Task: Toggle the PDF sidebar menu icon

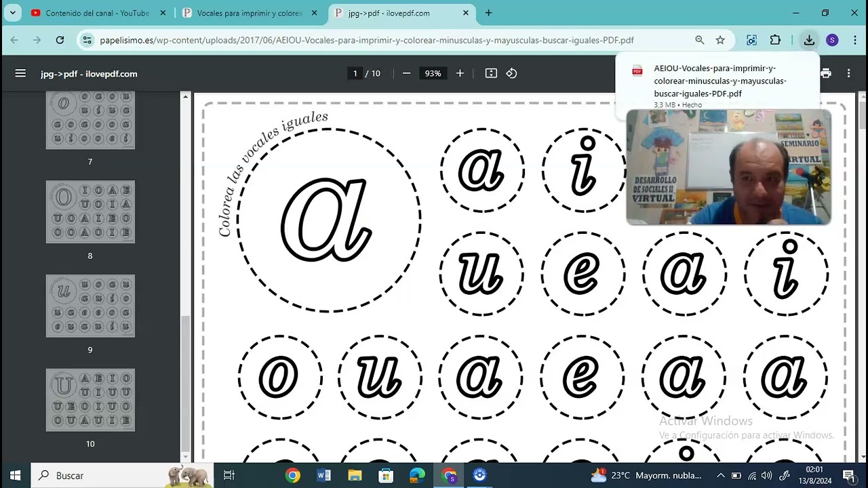Action: tap(20, 73)
